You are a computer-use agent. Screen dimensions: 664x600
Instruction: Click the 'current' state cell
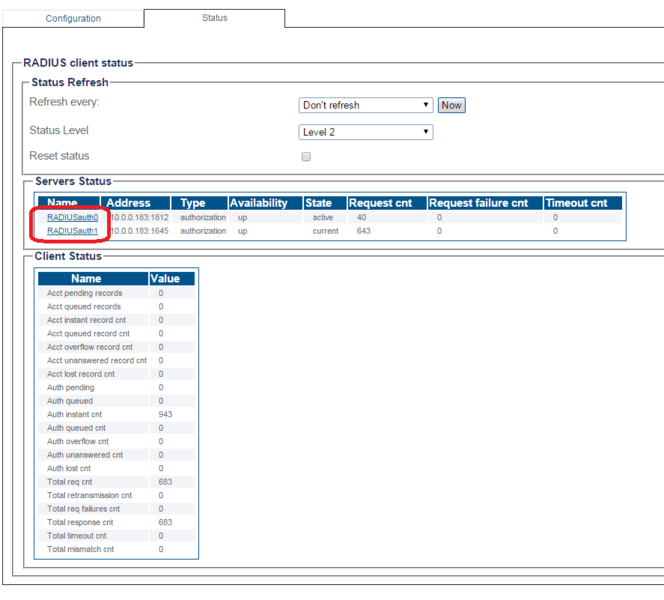(x=325, y=231)
